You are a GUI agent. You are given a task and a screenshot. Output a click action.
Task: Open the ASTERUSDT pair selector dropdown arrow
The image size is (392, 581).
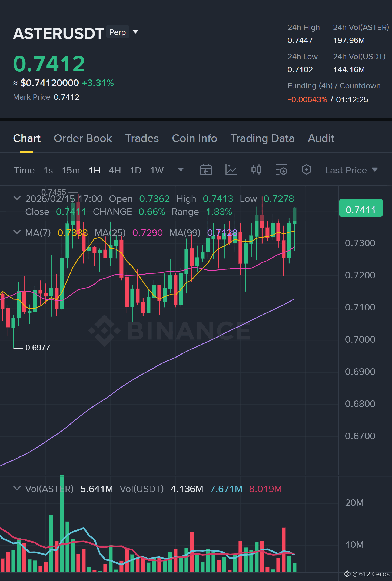point(135,32)
